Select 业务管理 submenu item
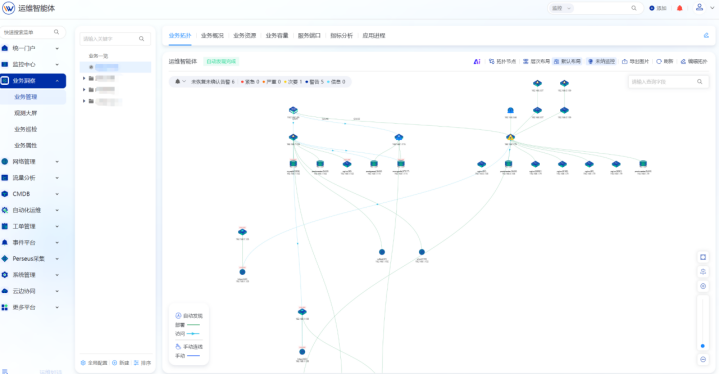 click(26, 97)
